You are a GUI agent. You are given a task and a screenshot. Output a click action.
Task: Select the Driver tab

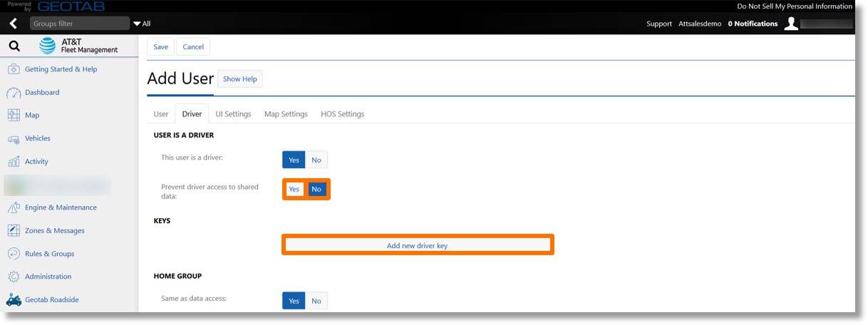click(192, 114)
